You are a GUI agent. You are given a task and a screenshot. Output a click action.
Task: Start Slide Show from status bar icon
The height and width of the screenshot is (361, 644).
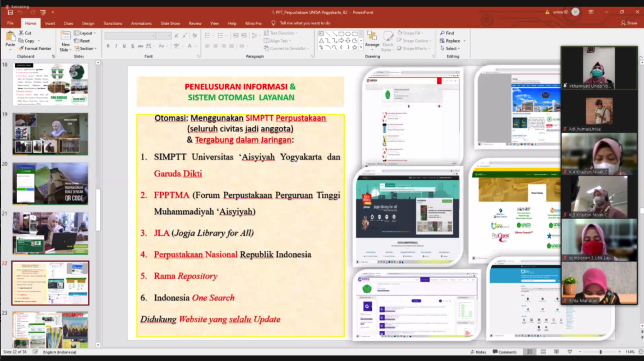[x=570, y=352]
